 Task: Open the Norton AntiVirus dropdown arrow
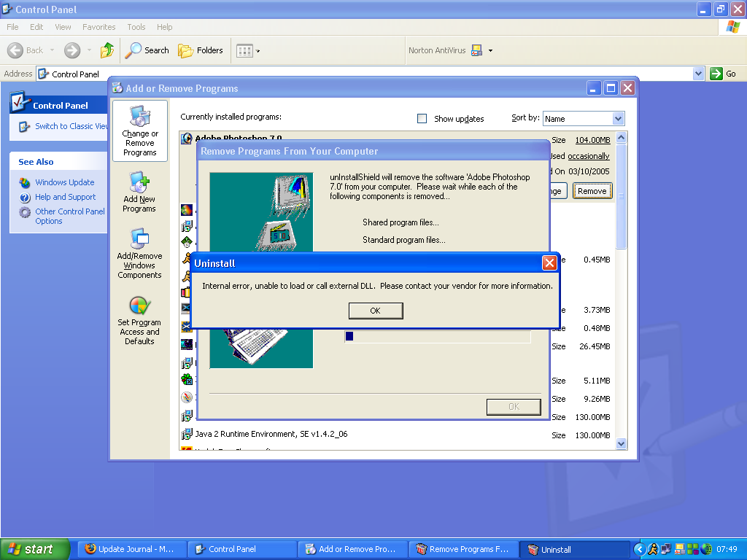(x=490, y=50)
